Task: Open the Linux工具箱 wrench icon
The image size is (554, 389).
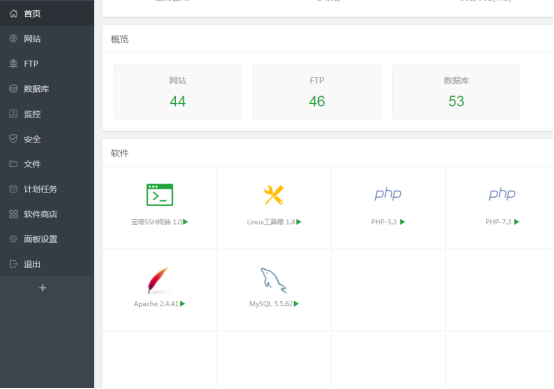Action: [274, 195]
